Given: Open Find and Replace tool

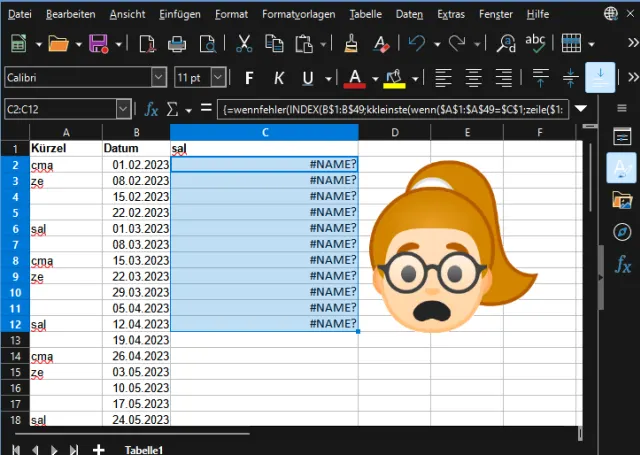Looking at the screenshot, I should click(506, 44).
